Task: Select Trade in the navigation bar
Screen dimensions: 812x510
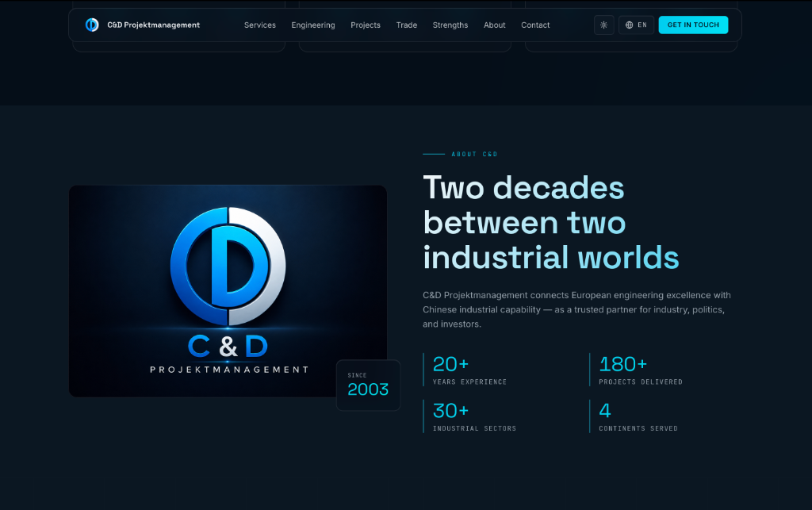Action: pos(407,25)
